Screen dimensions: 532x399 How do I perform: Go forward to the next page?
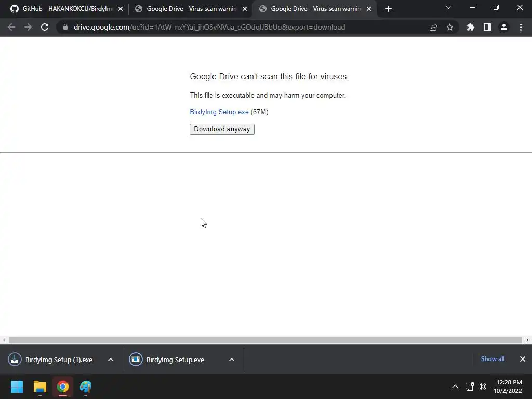[28, 27]
